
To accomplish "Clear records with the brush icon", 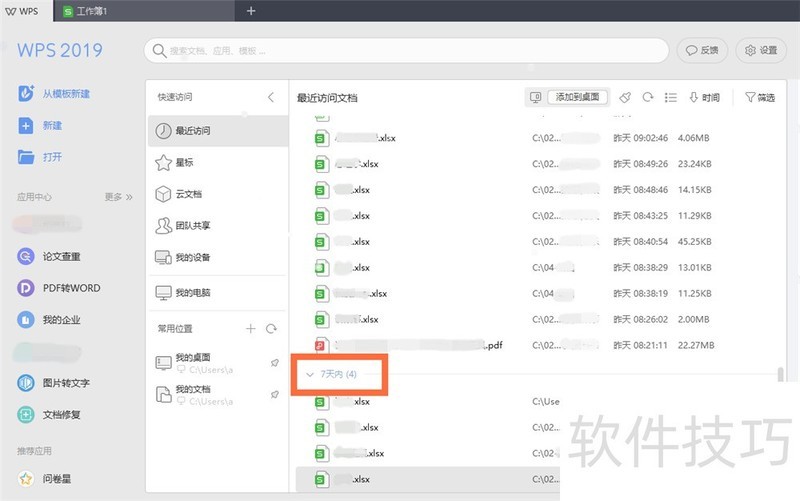I will pyautogui.click(x=625, y=97).
